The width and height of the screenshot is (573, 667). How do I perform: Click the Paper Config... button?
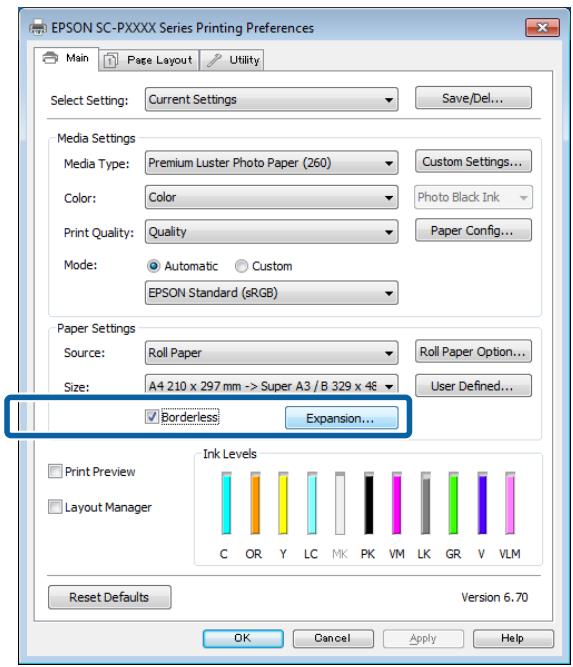[473, 230]
